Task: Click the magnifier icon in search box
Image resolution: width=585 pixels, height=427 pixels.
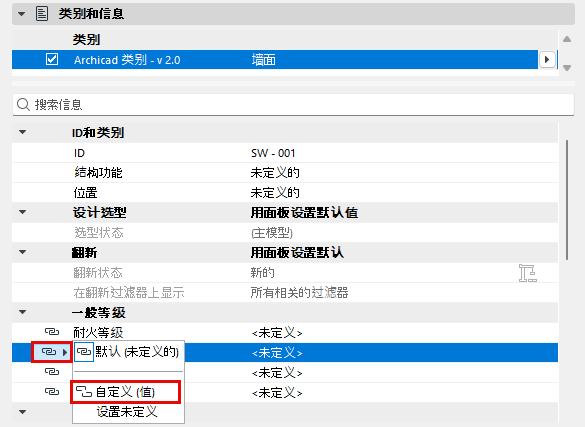Action: tap(24, 105)
